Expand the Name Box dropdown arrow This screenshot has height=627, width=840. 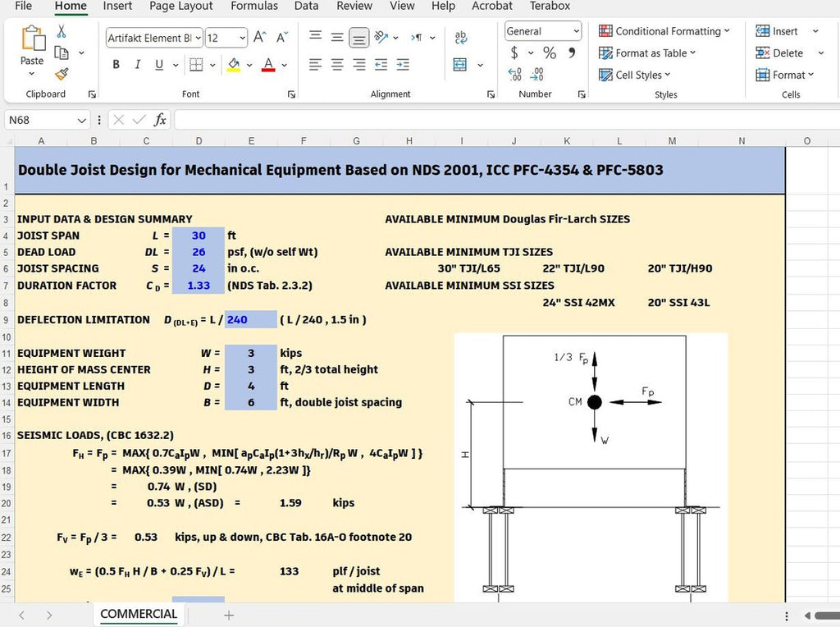point(81,120)
